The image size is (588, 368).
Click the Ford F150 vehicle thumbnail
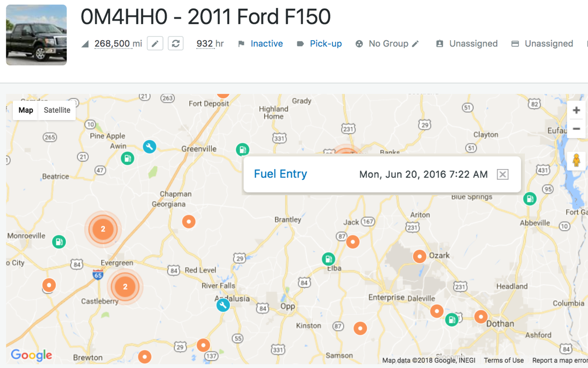click(36, 35)
